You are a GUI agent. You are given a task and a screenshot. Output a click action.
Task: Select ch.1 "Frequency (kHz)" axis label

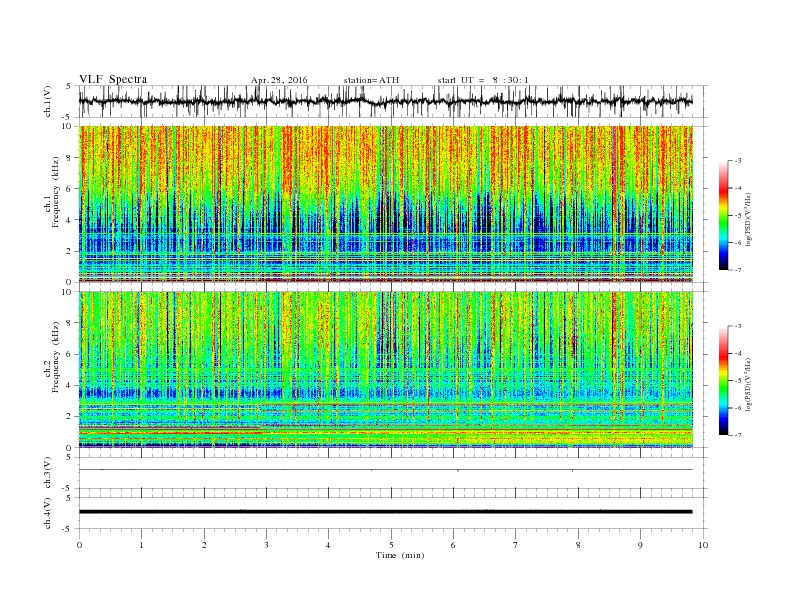[x=56, y=192]
